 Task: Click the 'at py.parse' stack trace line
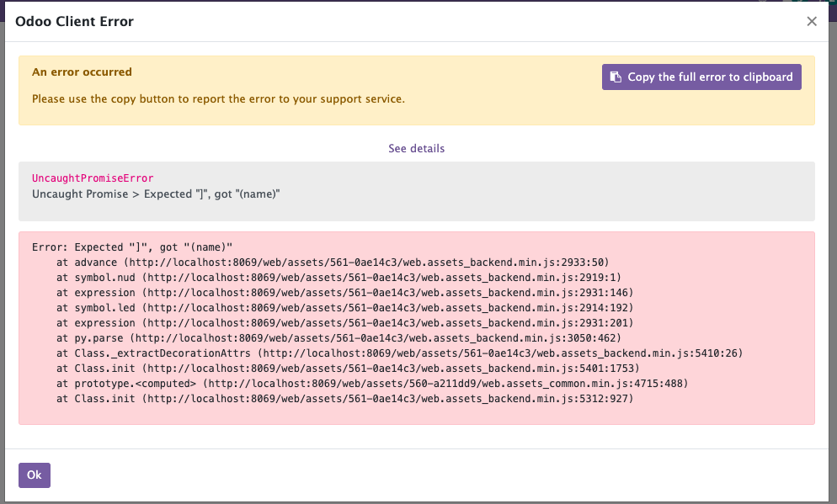(x=339, y=338)
